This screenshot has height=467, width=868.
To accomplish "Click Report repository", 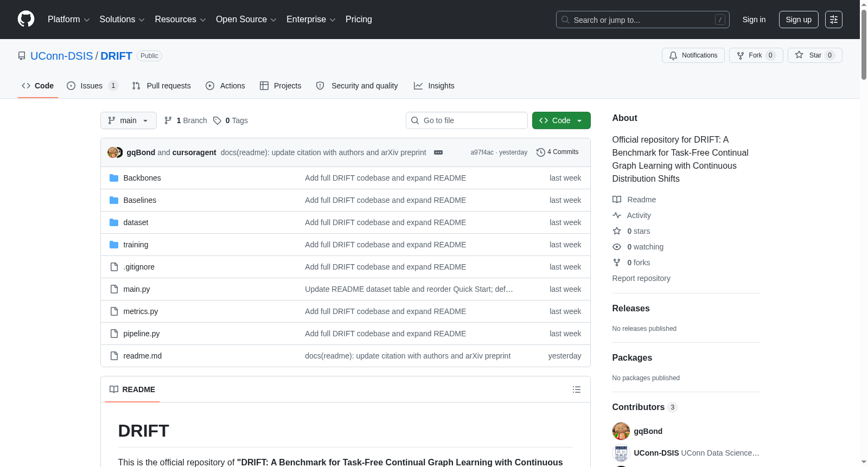I will [641, 278].
